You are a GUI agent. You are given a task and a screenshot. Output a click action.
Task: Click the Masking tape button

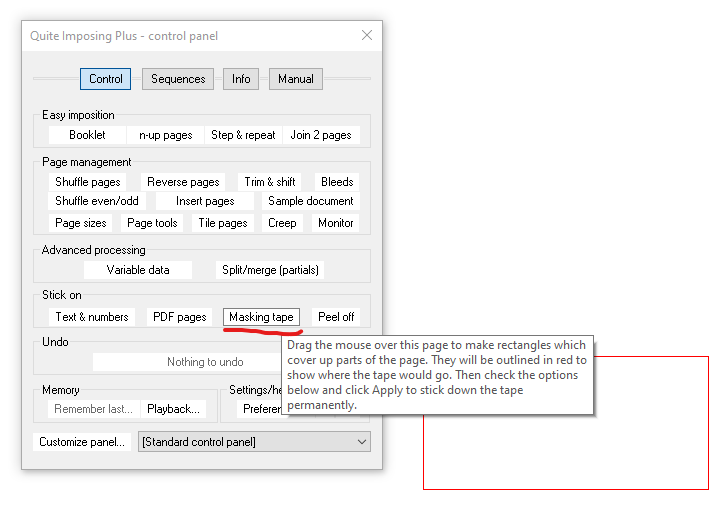[261, 317]
